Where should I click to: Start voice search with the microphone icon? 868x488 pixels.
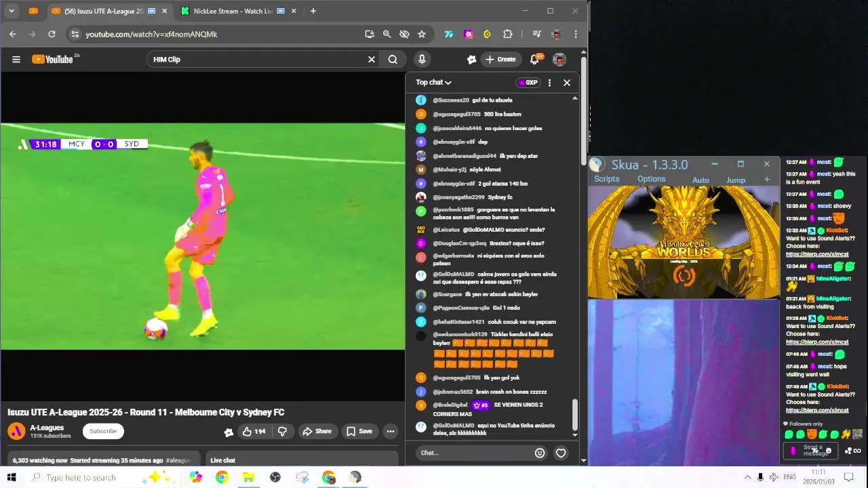pos(422,60)
